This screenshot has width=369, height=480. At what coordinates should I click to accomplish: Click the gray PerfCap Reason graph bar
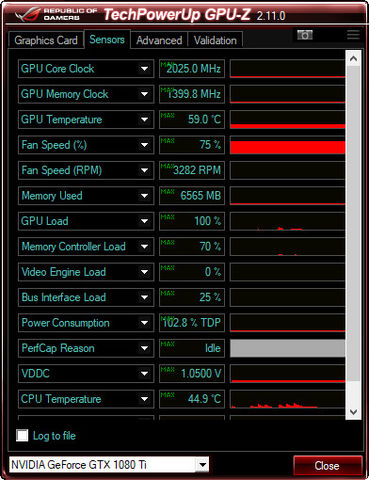pyautogui.click(x=288, y=348)
